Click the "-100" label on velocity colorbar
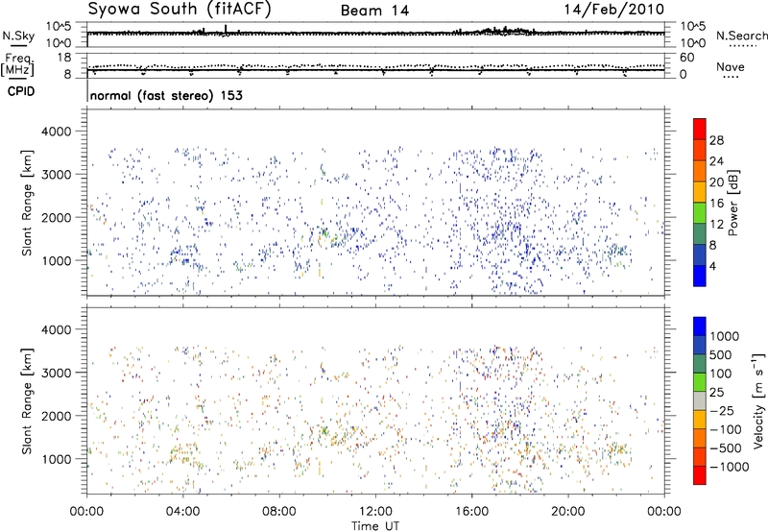The height and width of the screenshot is (532, 768). click(726, 429)
